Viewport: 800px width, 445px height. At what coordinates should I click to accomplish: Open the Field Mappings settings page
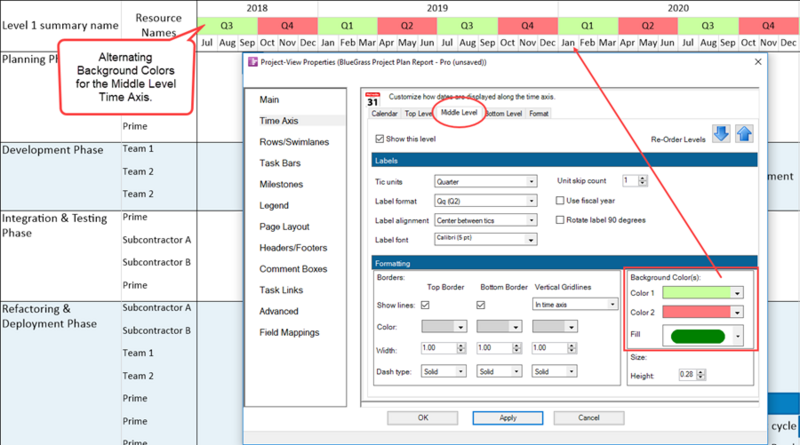pyautogui.click(x=289, y=333)
